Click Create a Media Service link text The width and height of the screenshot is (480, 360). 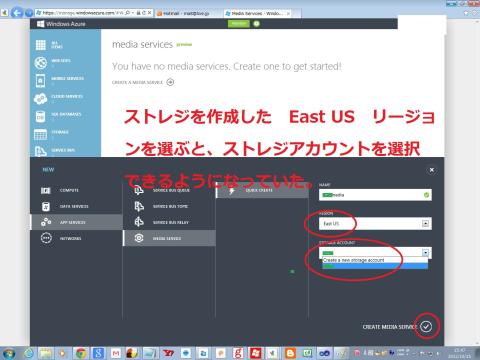[x=137, y=82]
